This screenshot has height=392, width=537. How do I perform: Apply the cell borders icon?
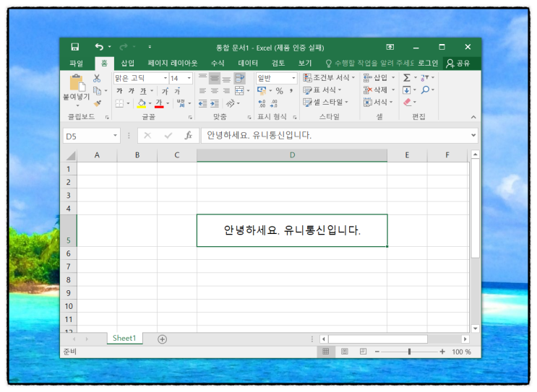tap(119, 103)
